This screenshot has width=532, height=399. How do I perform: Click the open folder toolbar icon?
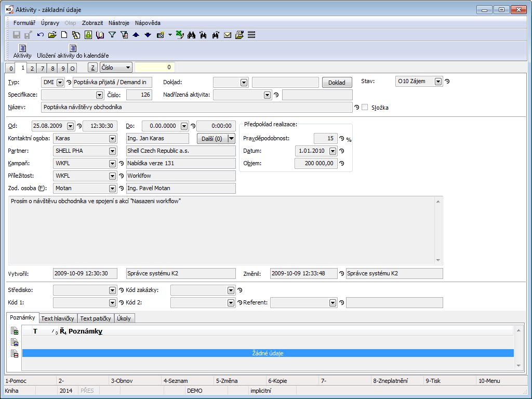coord(52,35)
